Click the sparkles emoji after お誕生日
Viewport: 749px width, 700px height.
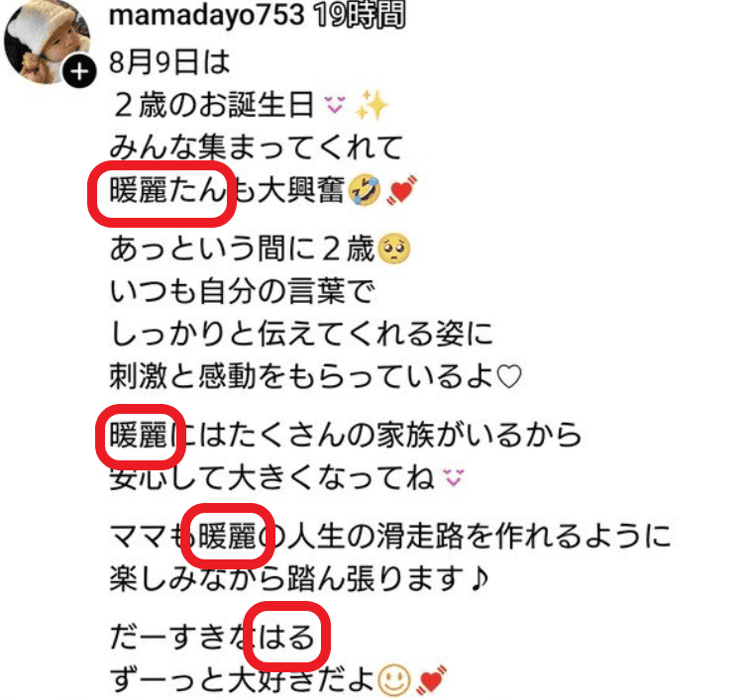click(371, 105)
